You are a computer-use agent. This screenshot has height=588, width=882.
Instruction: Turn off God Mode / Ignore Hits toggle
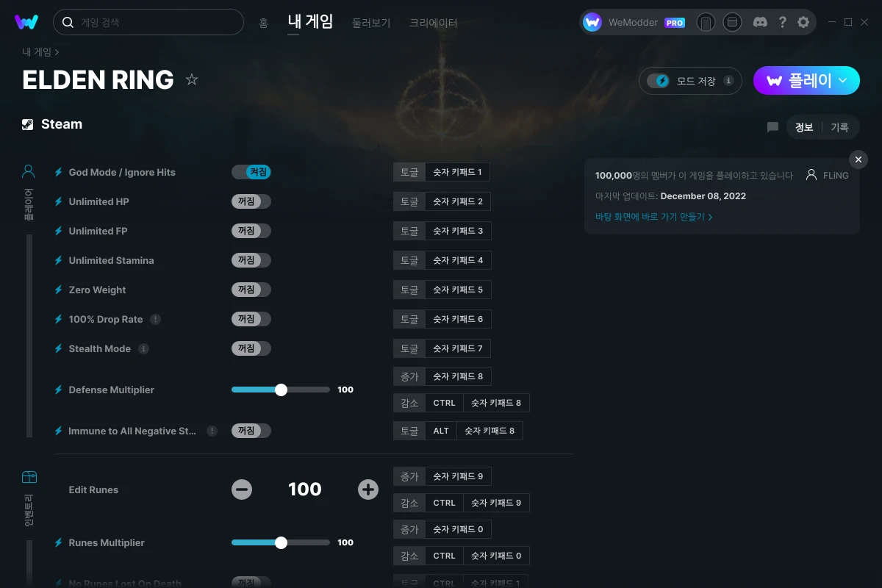click(x=251, y=172)
